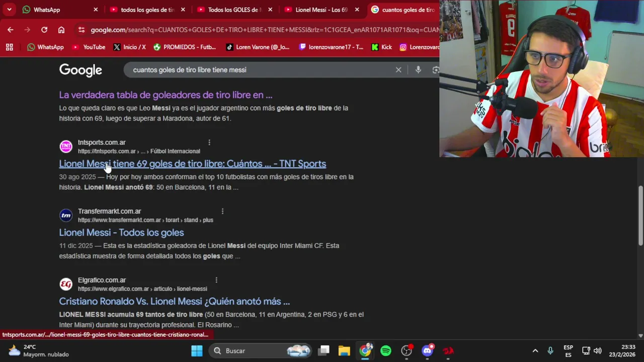
Task: Go back to the previous page
Action: pos(11,30)
